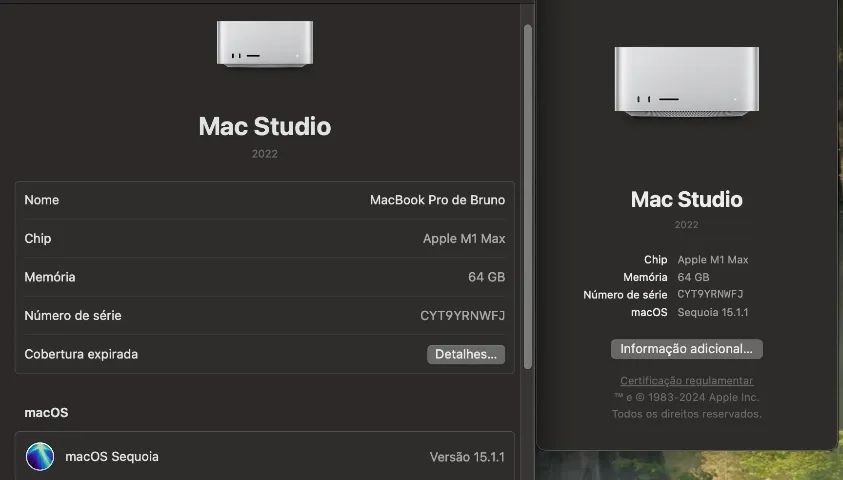Click the Mac Studio image in About window

click(x=687, y=81)
